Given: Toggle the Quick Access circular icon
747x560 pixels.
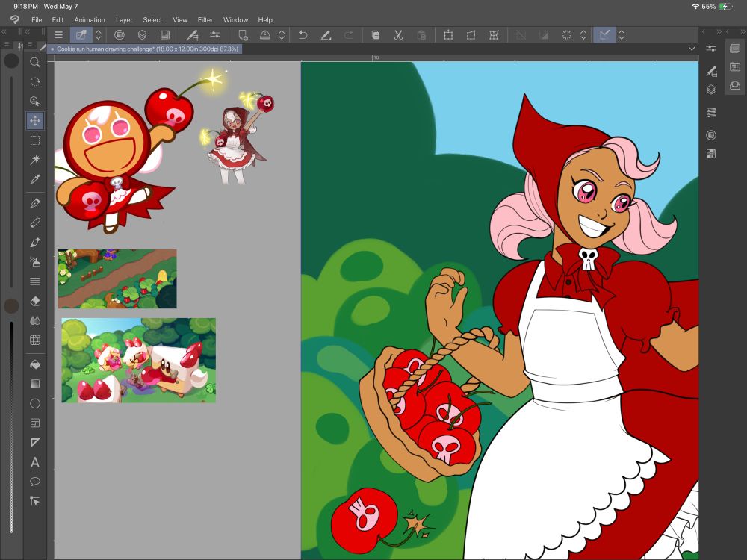Looking at the screenshot, I should 711,135.
